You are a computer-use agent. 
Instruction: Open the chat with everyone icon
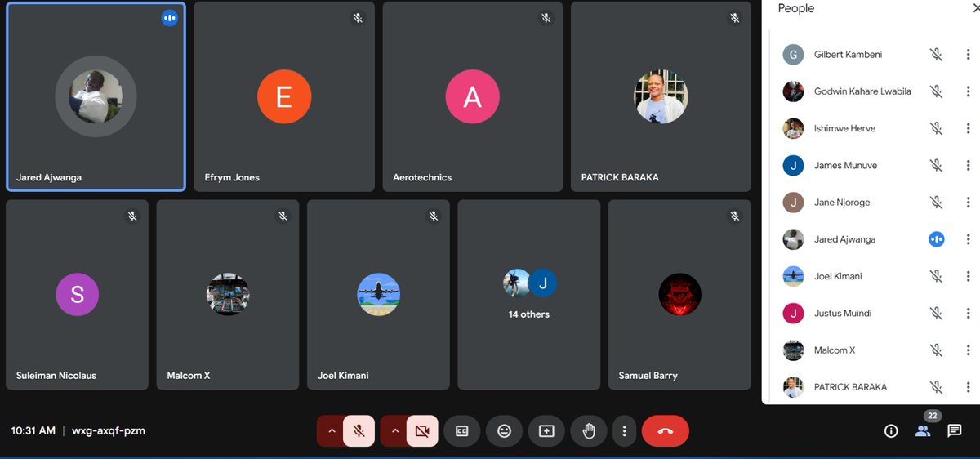coord(954,431)
